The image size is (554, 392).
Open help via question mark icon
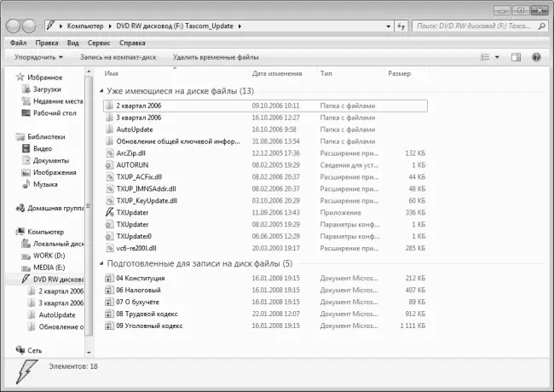click(536, 57)
